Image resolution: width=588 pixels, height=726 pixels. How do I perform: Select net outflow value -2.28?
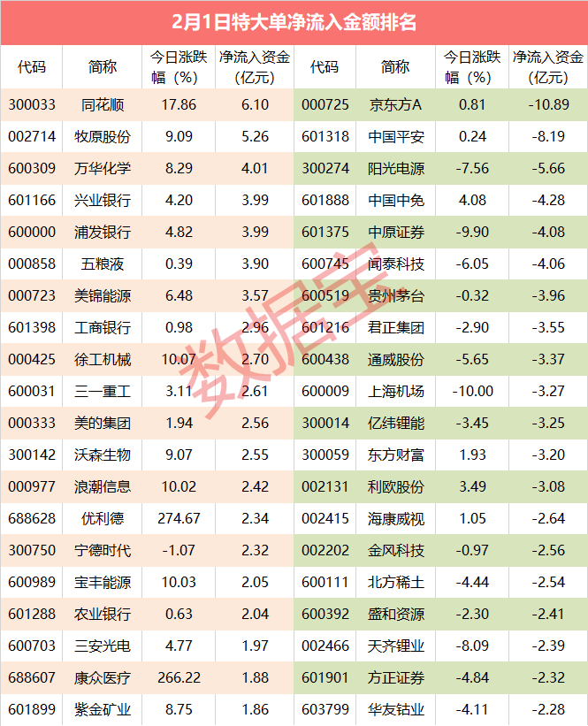tap(548, 710)
